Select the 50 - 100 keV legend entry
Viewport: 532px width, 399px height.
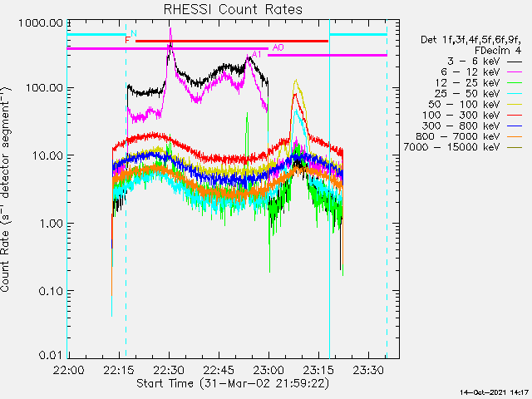pyautogui.click(x=475, y=104)
